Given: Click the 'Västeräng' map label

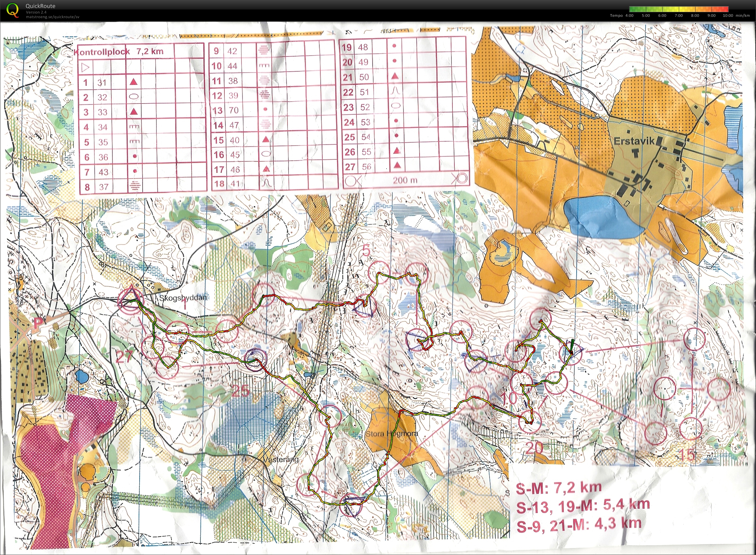Looking at the screenshot, I should point(281,459).
